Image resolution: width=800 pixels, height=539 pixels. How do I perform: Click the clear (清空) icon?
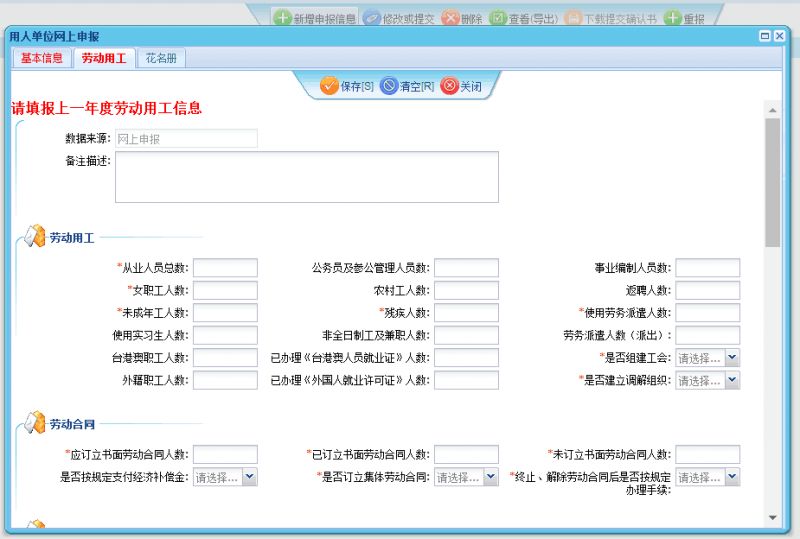tap(389, 86)
